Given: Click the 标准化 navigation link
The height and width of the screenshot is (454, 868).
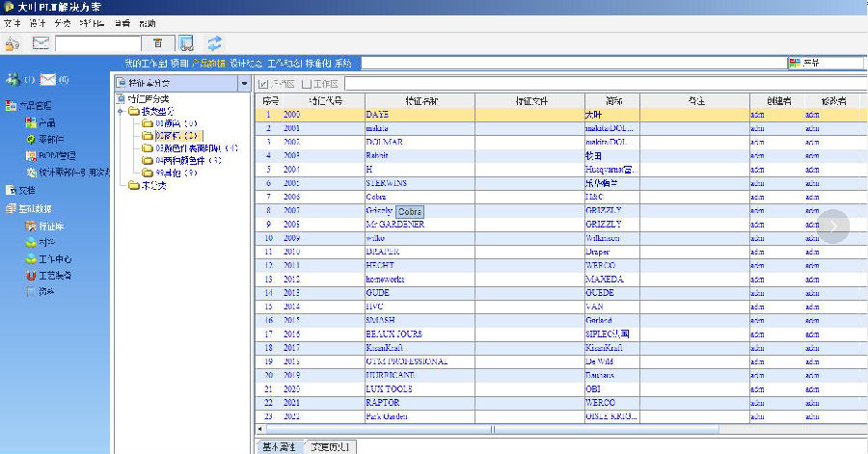Looking at the screenshot, I should pyautogui.click(x=318, y=63).
